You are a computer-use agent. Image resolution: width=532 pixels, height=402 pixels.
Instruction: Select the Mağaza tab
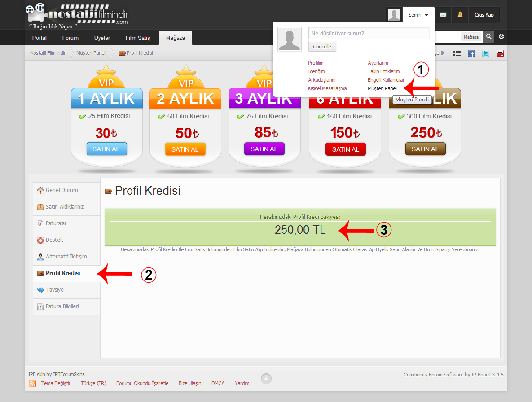[176, 38]
